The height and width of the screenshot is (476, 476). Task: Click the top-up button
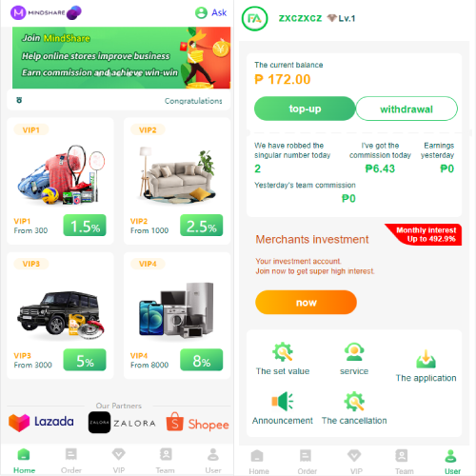point(305,109)
